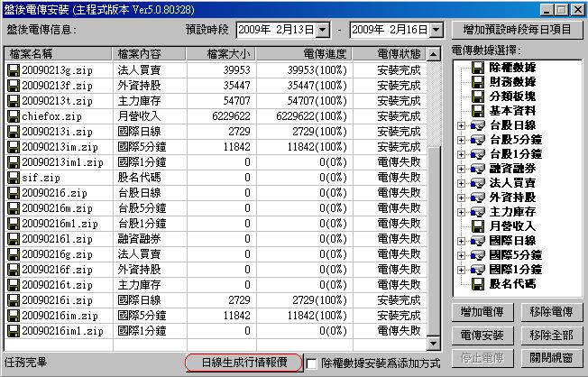
Task: Select the 國際1分鐘 tree label
Action: click(x=516, y=270)
